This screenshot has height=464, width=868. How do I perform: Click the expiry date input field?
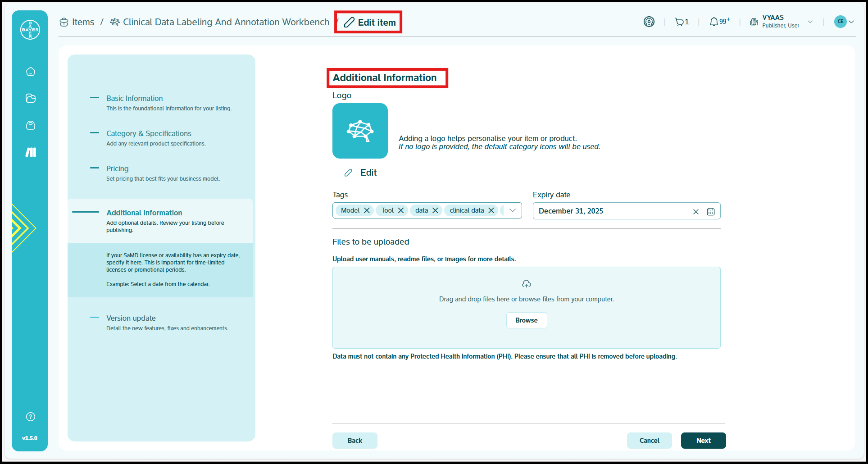pyautogui.click(x=608, y=211)
